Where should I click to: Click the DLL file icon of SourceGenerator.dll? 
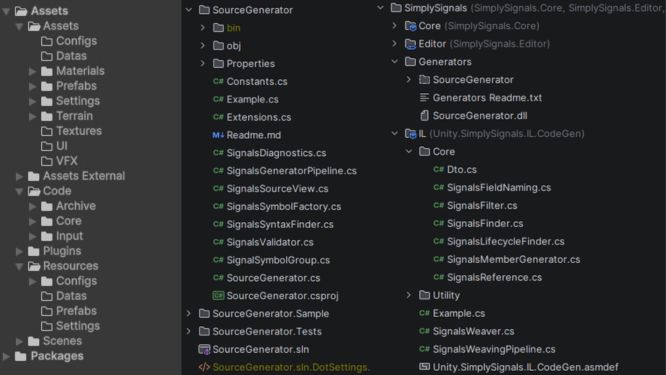[x=424, y=116]
